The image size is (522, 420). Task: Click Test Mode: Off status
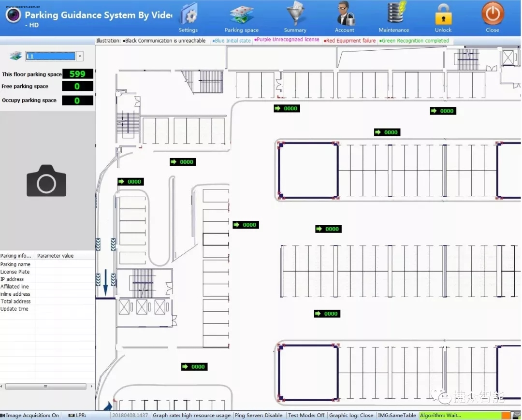(306, 415)
